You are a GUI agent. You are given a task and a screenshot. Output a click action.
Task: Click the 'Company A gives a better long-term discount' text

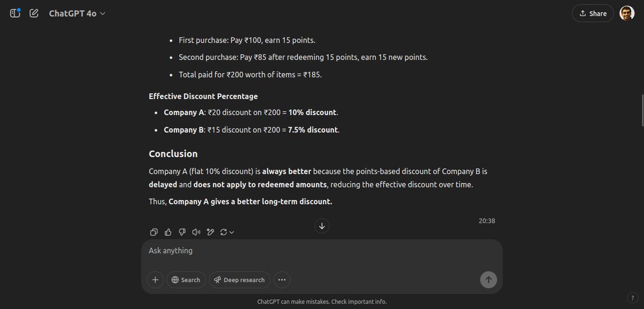point(250,202)
